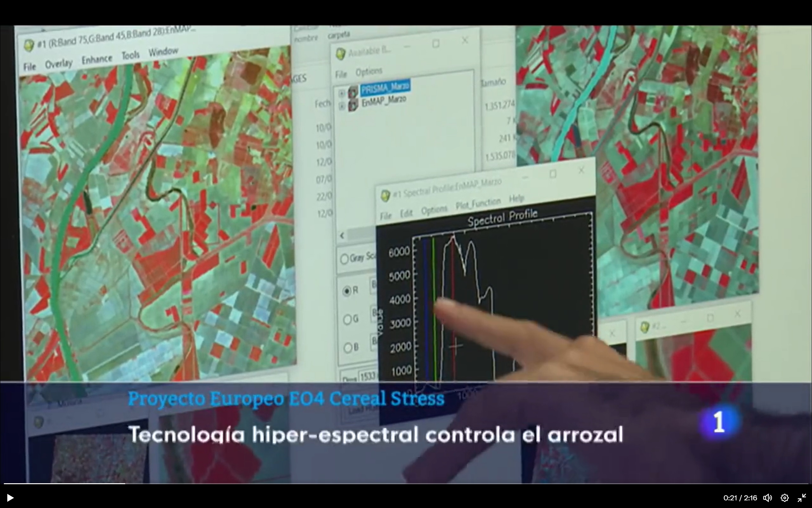Maximize the #2 display window
This screenshot has height=508, width=812.
tap(710, 318)
